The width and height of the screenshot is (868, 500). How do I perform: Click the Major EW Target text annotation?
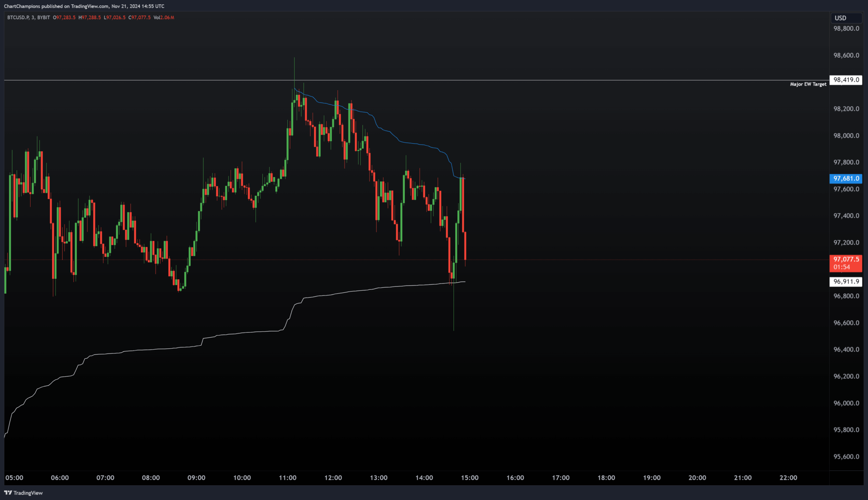(x=807, y=84)
